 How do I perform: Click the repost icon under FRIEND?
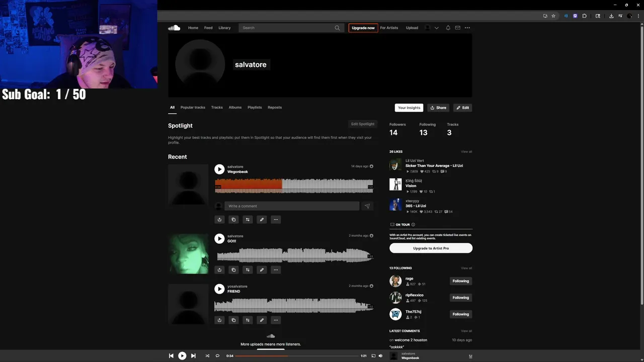(248, 320)
